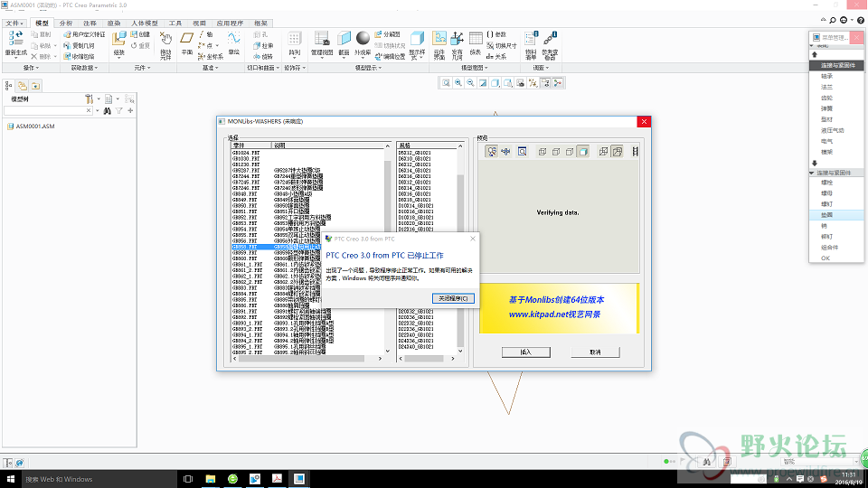
Task: Open the 分析 (Analysis) ribbon tab
Action: point(65,23)
